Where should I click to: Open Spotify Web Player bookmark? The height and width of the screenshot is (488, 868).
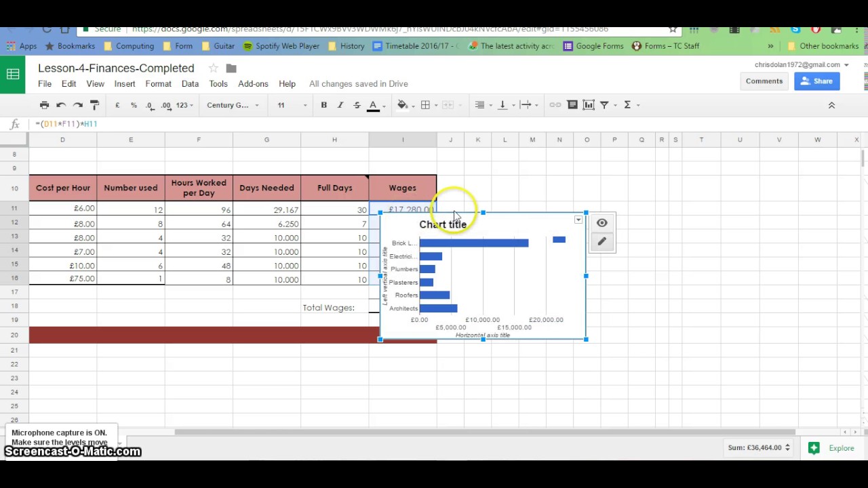tap(281, 46)
